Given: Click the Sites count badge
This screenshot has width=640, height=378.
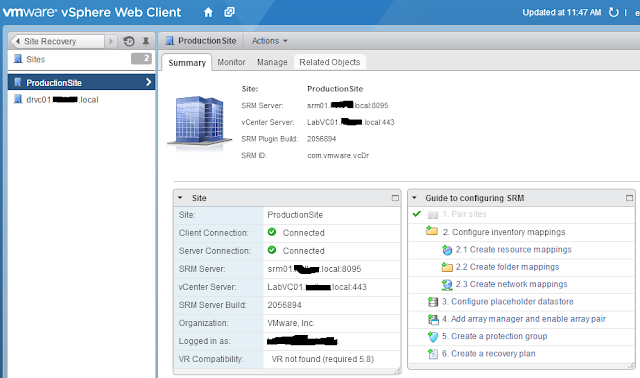Looking at the screenshot, I should pyautogui.click(x=141, y=59).
